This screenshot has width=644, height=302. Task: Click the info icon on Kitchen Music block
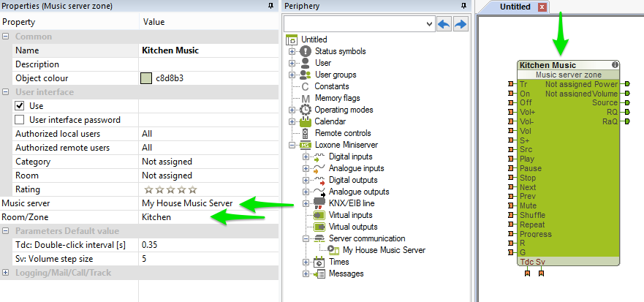(615, 65)
